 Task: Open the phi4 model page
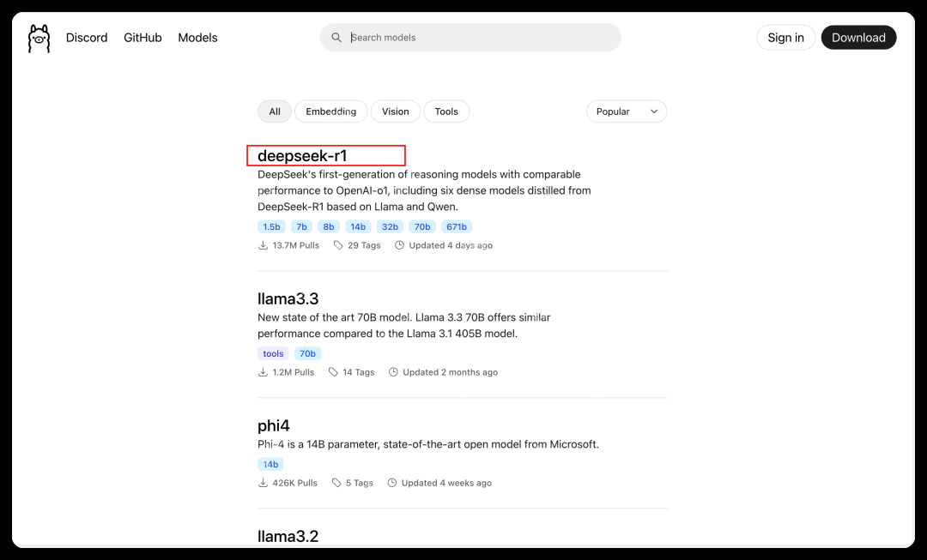click(x=274, y=426)
